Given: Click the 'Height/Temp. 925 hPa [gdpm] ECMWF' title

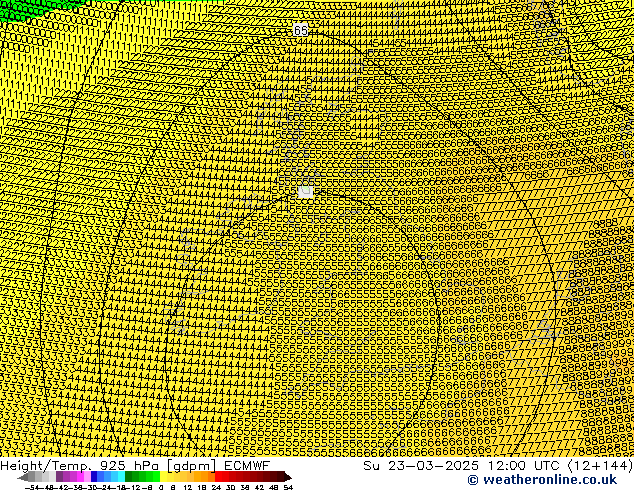Looking at the screenshot, I should 135,466.
